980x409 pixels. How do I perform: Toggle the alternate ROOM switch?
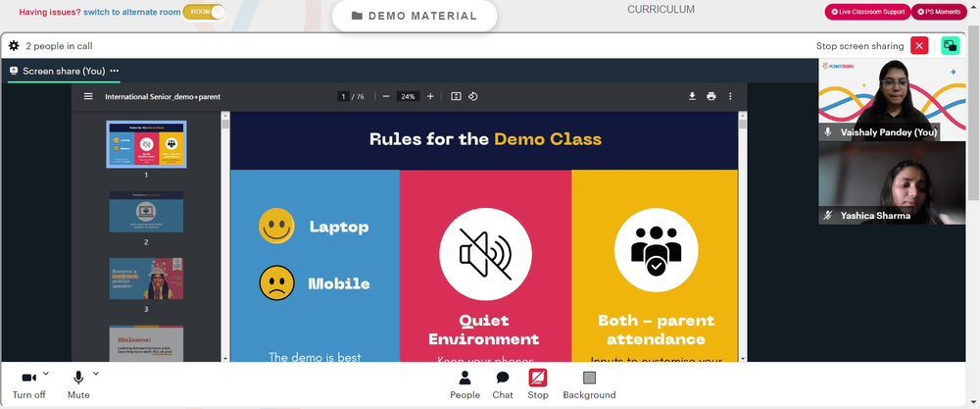coord(204,12)
